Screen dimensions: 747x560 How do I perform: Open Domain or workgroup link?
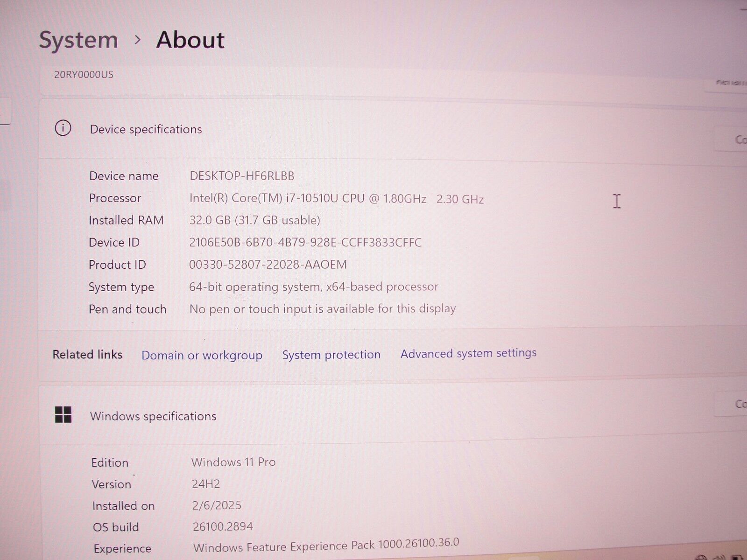[202, 355]
